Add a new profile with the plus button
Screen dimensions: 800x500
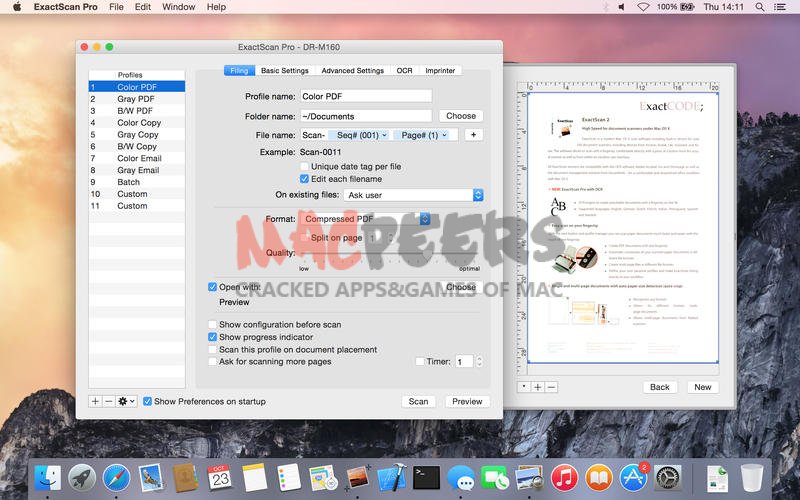(x=95, y=402)
